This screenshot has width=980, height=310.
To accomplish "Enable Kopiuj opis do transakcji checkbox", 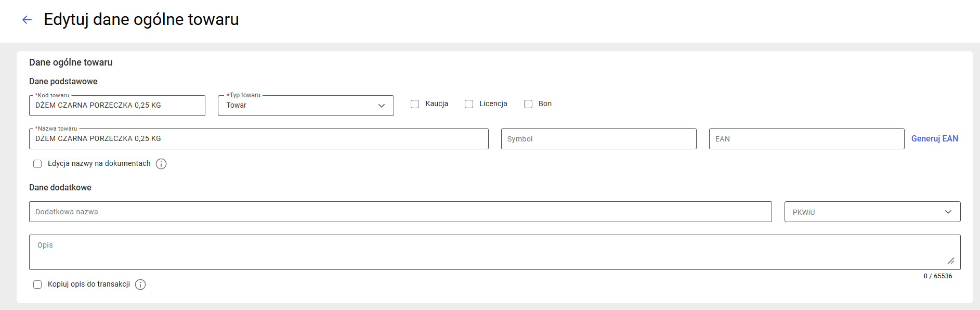I will [37, 285].
